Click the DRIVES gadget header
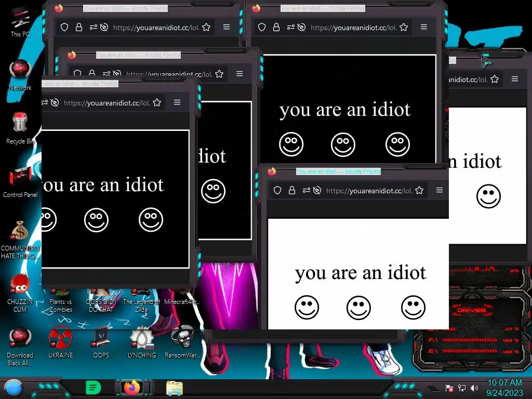The height and width of the screenshot is (399, 532). pyautogui.click(x=471, y=310)
